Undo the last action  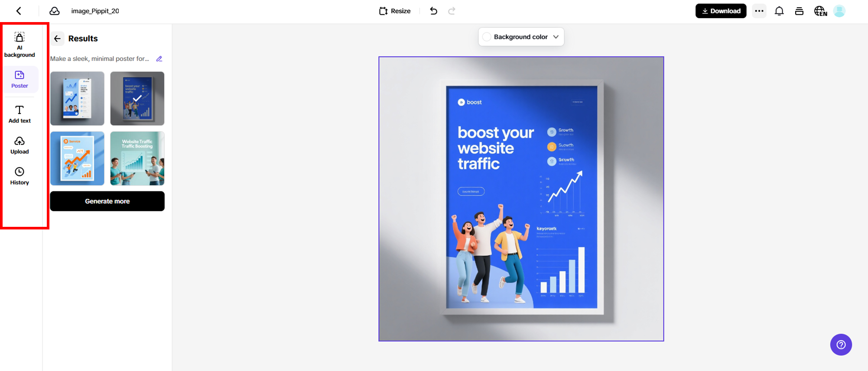tap(433, 11)
